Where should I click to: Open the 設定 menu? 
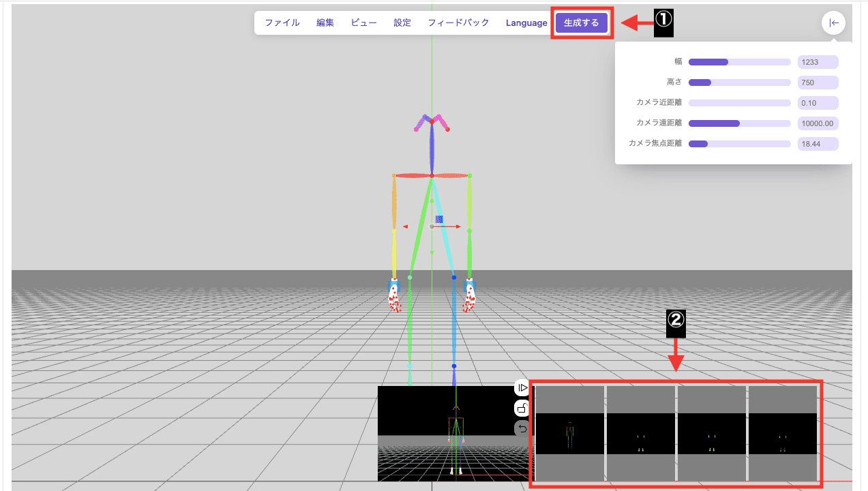click(402, 22)
